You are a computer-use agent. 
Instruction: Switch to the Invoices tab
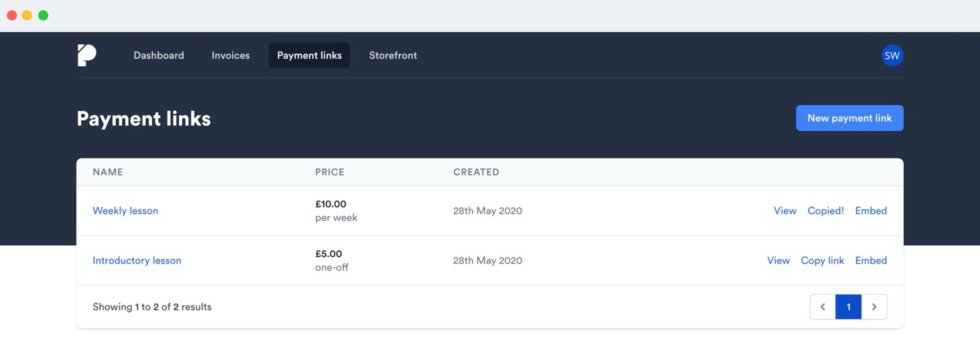coord(231,56)
